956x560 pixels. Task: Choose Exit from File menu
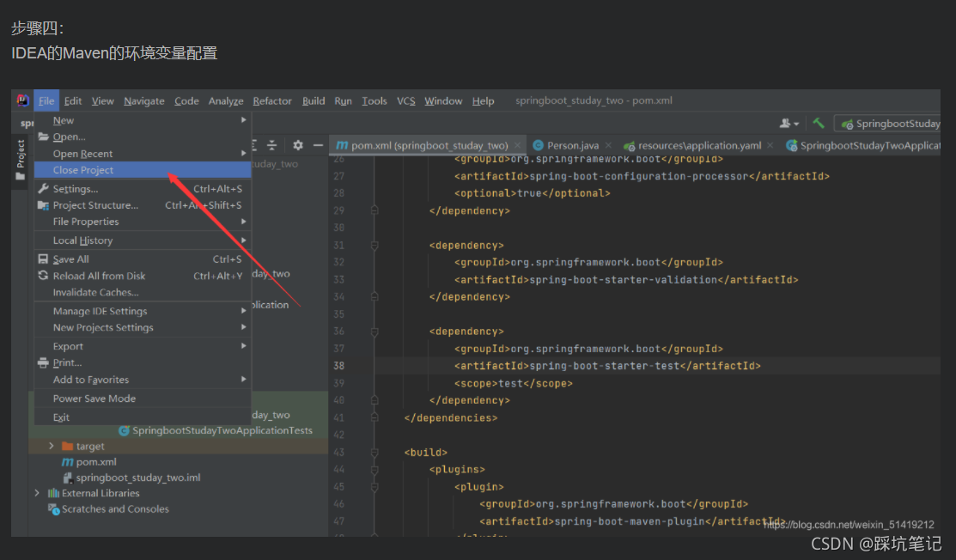tap(143, 417)
